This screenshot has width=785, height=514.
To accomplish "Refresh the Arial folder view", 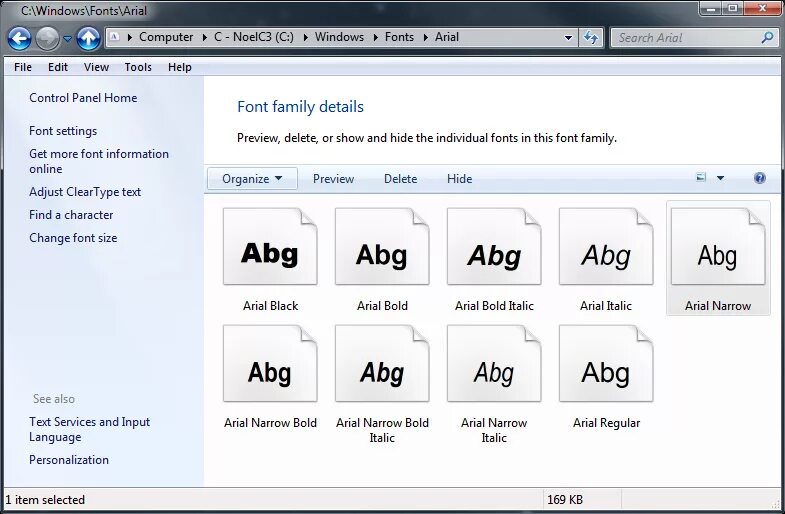I will [x=591, y=38].
